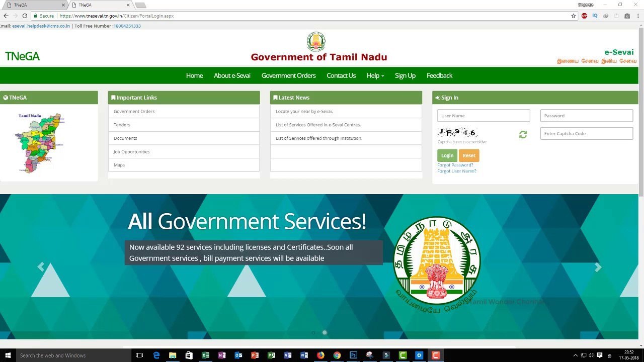Open OneNote from the taskbar
The height and width of the screenshot is (362, 644).
[x=222, y=355]
